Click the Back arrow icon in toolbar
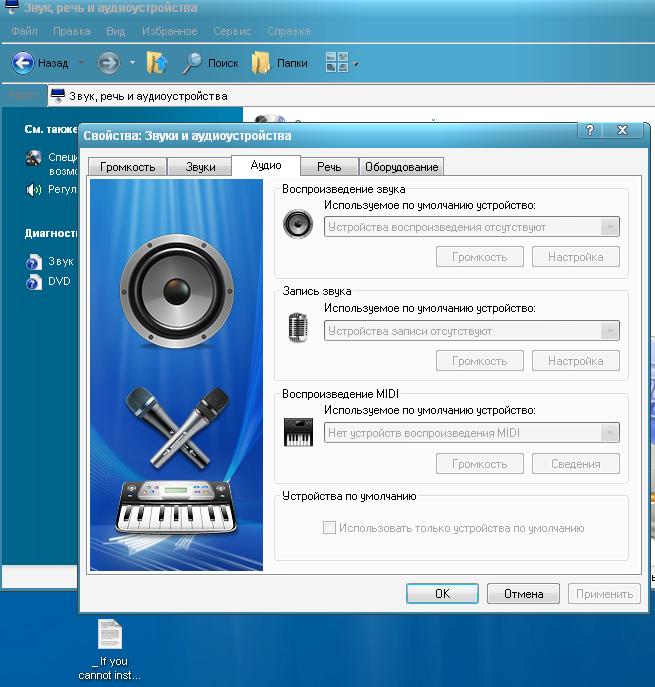The height and width of the screenshot is (687, 655). (23, 63)
